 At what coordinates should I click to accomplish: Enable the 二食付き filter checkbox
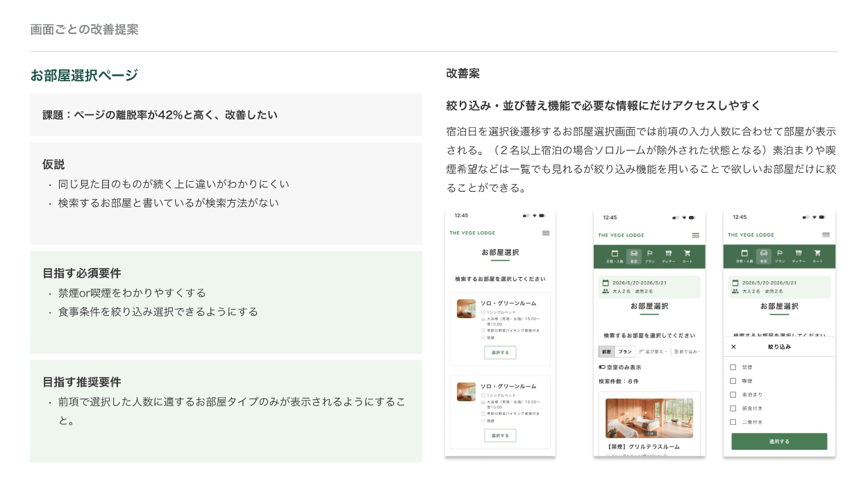tap(733, 422)
